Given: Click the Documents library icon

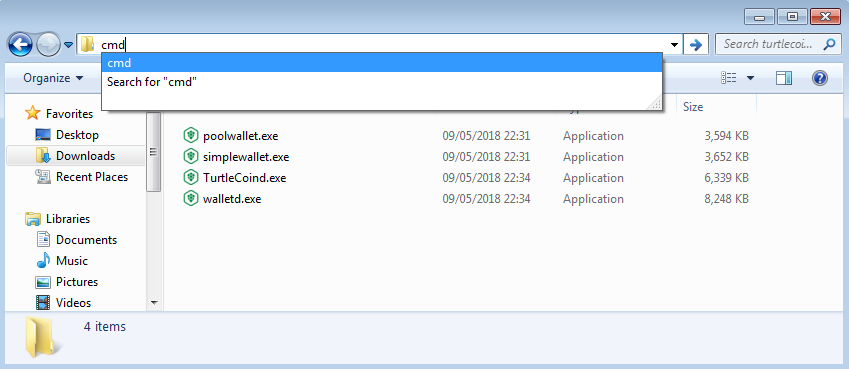Looking at the screenshot, I should [x=43, y=239].
